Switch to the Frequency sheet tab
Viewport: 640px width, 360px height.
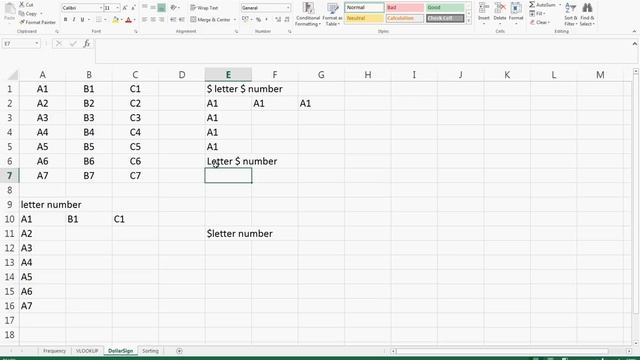coord(54,351)
